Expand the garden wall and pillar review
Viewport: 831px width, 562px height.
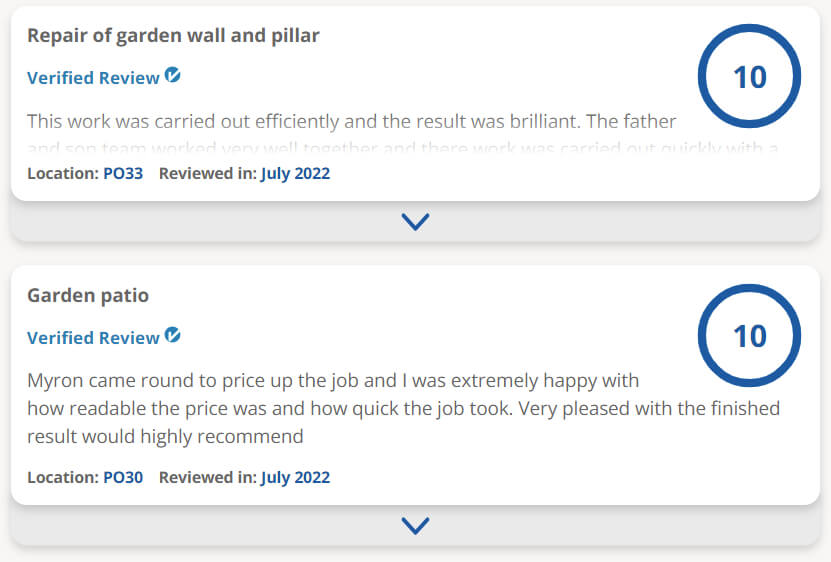(415, 222)
